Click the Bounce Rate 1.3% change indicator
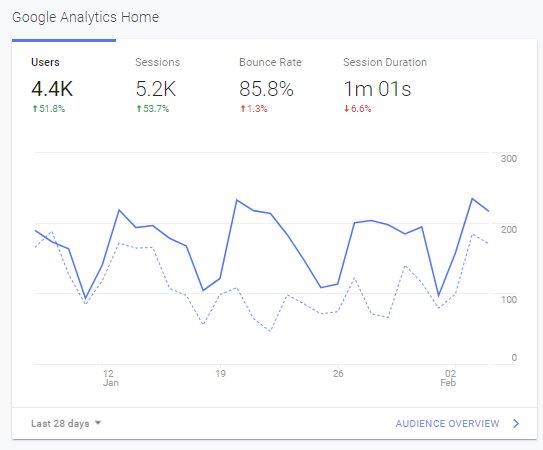Viewport: 543px width, 450px height. 254,109
